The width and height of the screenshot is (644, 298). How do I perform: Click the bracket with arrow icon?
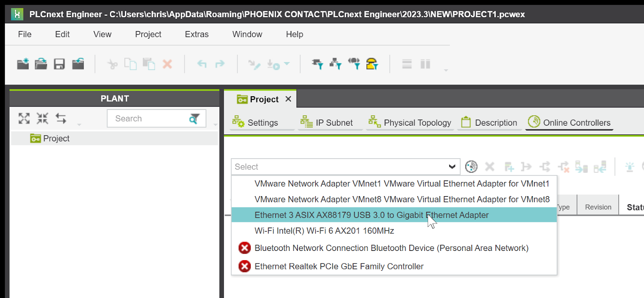[526, 166]
